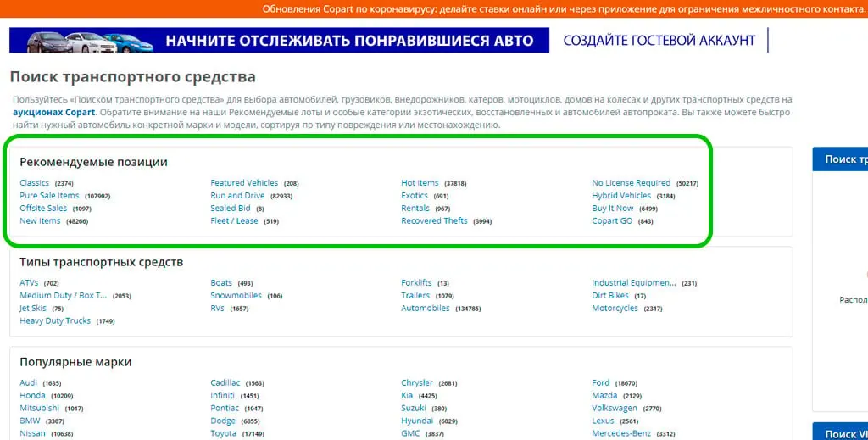The height and width of the screenshot is (440, 868).
Task: Open the Exotics category
Action: click(x=415, y=195)
